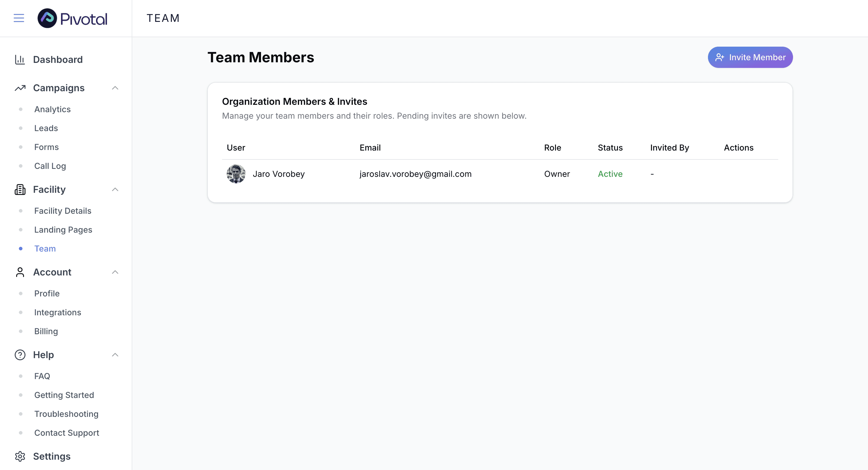This screenshot has width=868, height=470.
Task: Click the Contact Support link
Action: coord(66,433)
